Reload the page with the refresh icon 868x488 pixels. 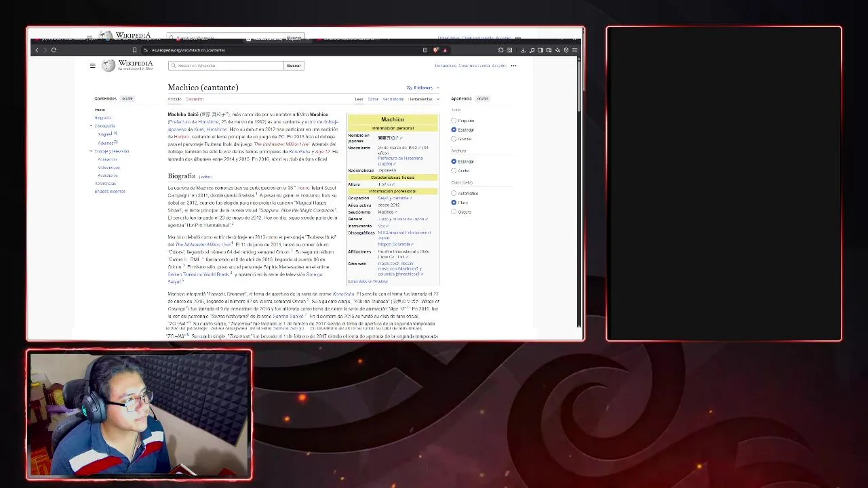coord(54,50)
